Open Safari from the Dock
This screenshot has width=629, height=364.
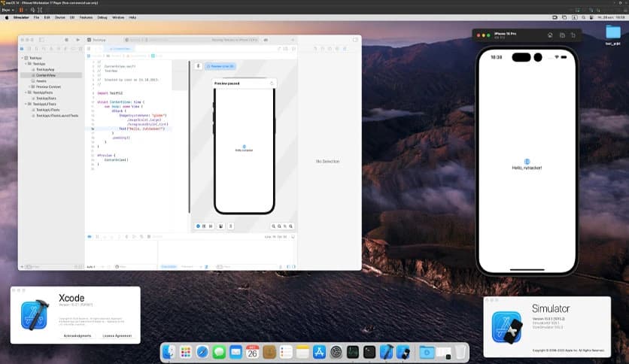(x=202, y=353)
